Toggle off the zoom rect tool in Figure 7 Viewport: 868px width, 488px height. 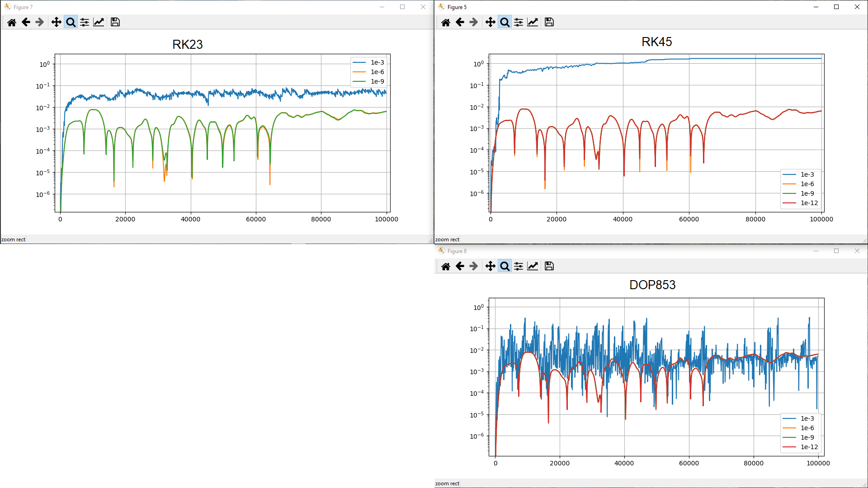71,22
